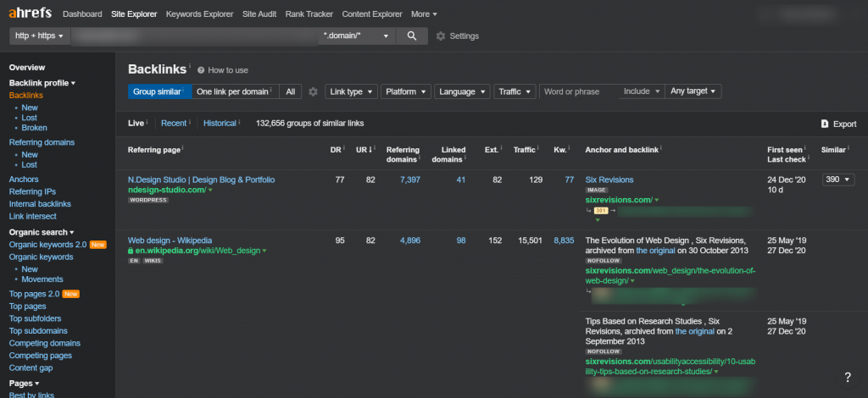Viewport: 868px width, 398px height.
Task: Open the gear settings beside the All button
Action: click(314, 91)
